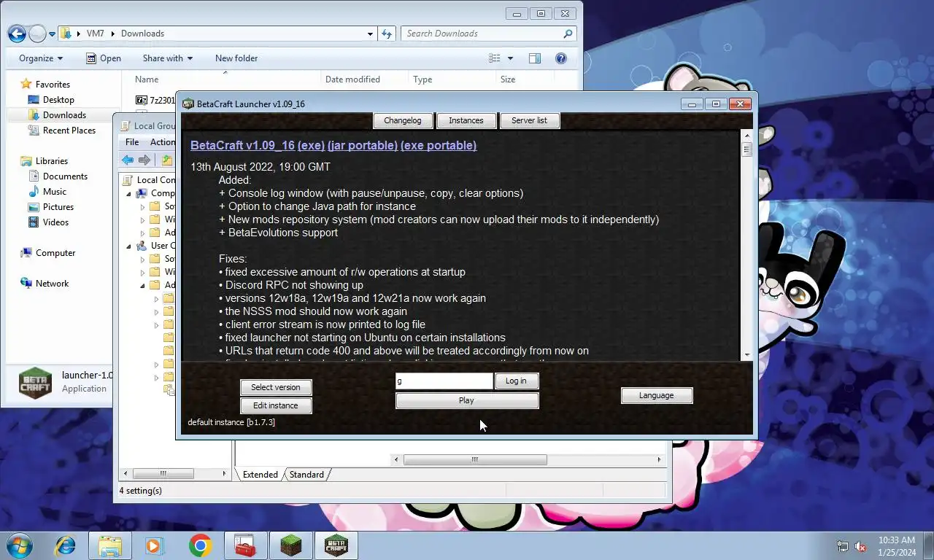Select the Pictures library
The height and width of the screenshot is (560, 934).
click(50, 207)
